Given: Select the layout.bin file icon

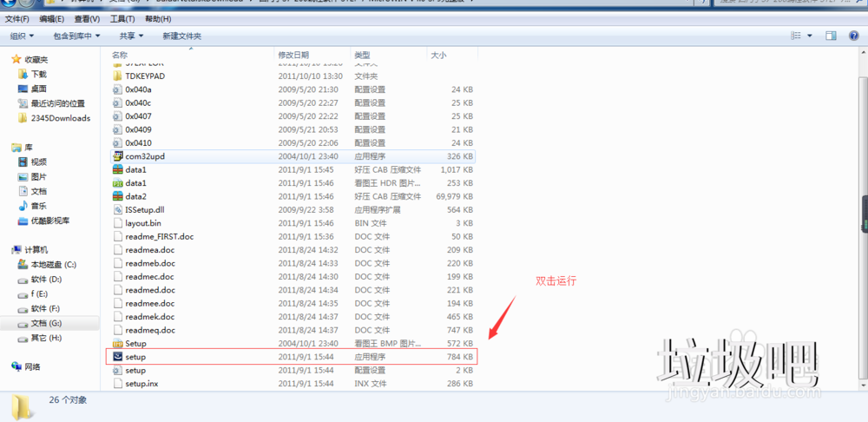Looking at the screenshot, I should tap(117, 223).
